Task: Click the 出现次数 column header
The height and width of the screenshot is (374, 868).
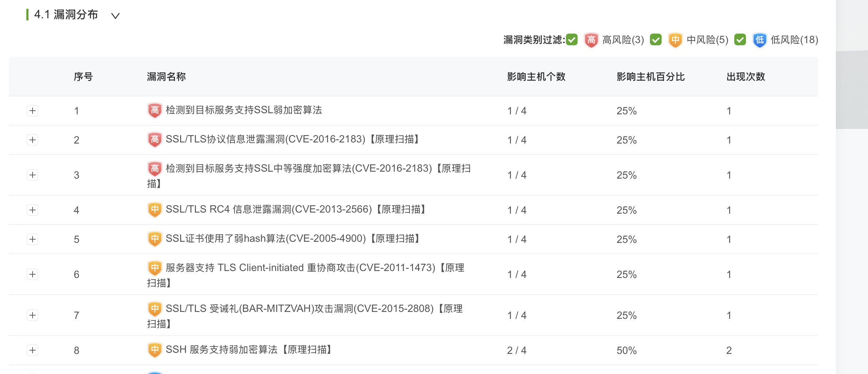Action: [745, 77]
